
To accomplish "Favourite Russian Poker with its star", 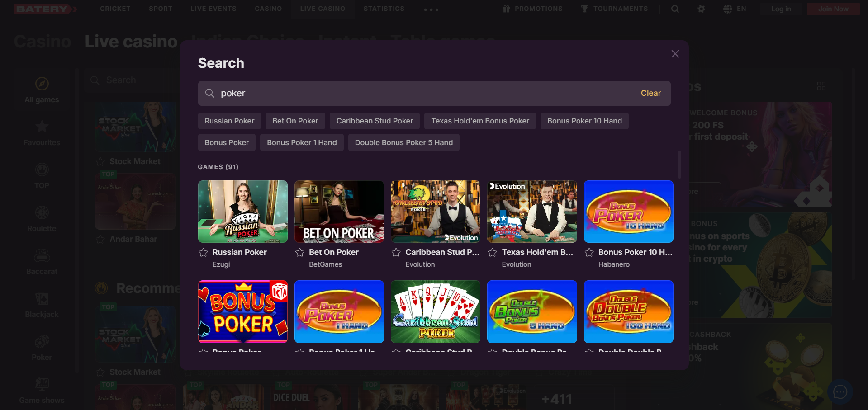I will pyautogui.click(x=204, y=253).
